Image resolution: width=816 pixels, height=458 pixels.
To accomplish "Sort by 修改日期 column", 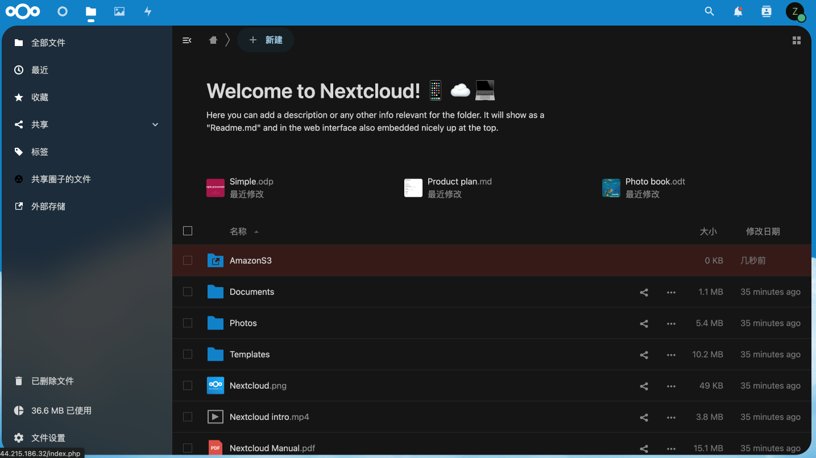I will (x=762, y=232).
